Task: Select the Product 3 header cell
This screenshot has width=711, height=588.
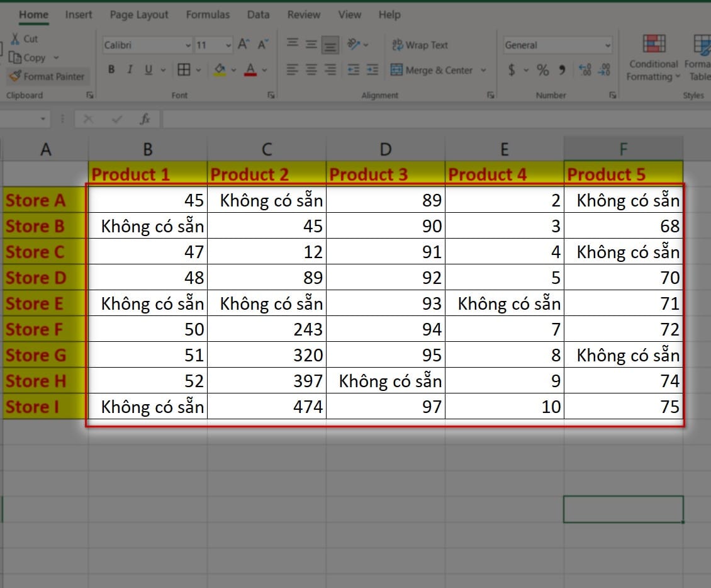Action: tap(385, 174)
